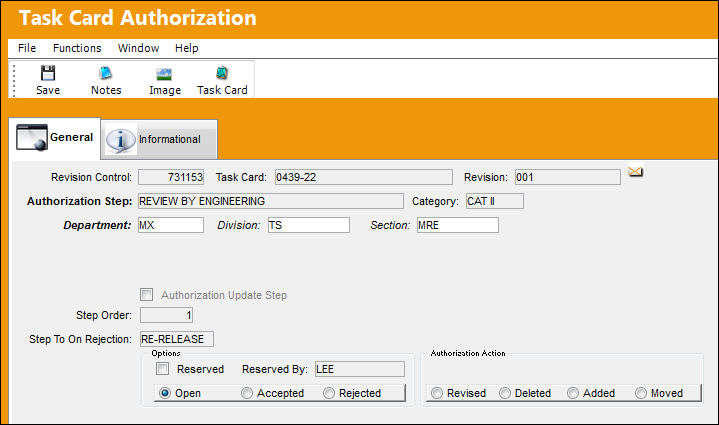Toggle Authorization Update Step checkbox
This screenshot has width=719, height=425.
click(x=147, y=294)
